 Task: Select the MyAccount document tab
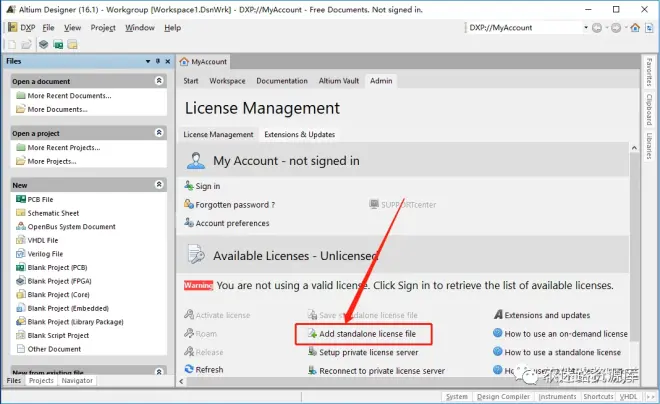pos(203,62)
